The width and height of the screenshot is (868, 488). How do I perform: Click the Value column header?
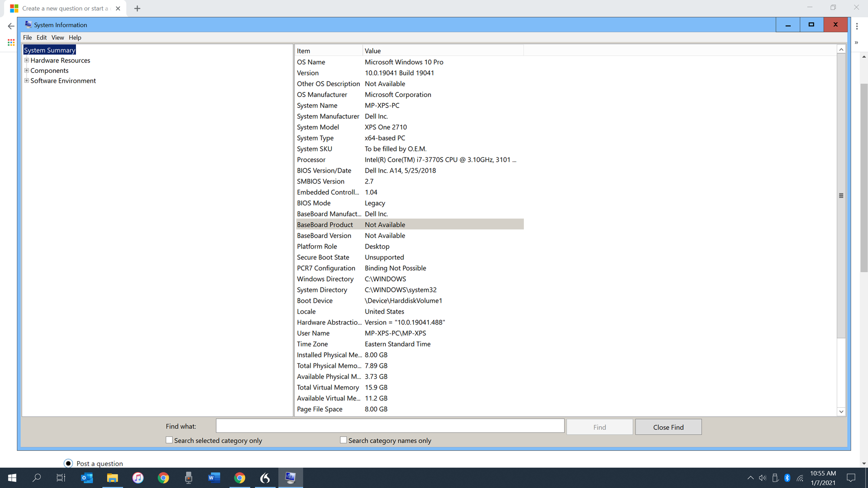(x=443, y=51)
